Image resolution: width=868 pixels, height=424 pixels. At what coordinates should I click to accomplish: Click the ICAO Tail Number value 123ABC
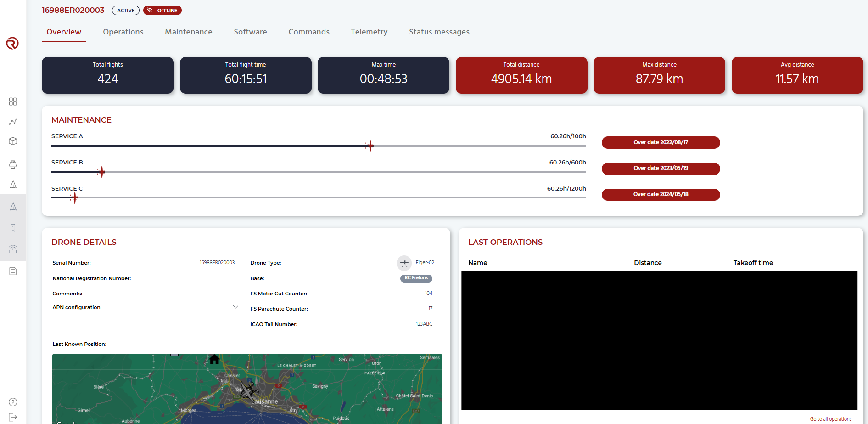click(424, 324)
